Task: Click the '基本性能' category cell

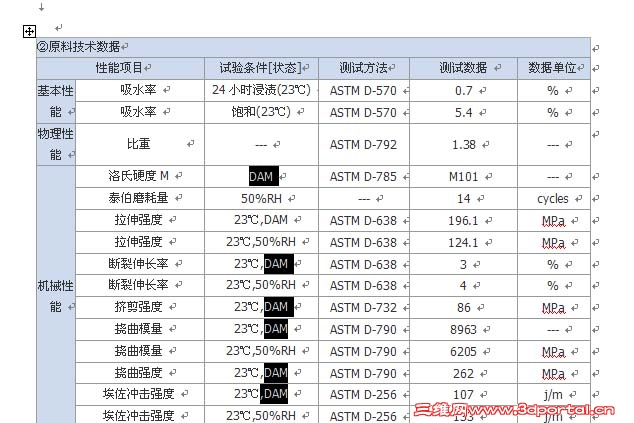Action: point(56,101)
